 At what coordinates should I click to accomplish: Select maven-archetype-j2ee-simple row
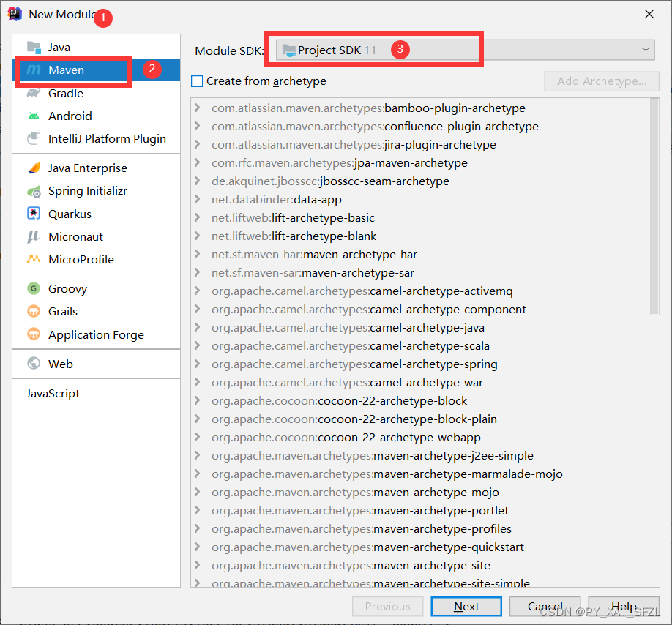[420, 455]
